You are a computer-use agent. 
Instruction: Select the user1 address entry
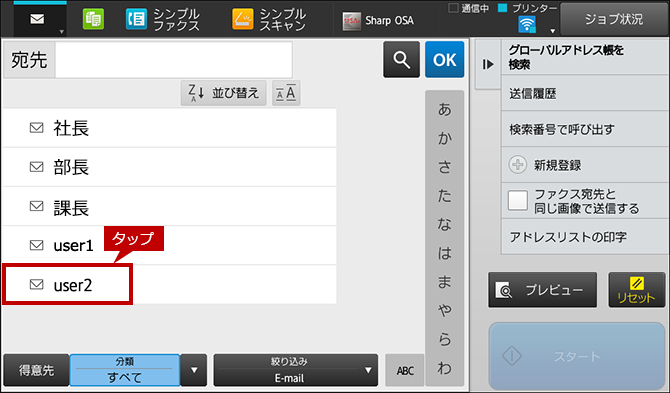(170, 246)
